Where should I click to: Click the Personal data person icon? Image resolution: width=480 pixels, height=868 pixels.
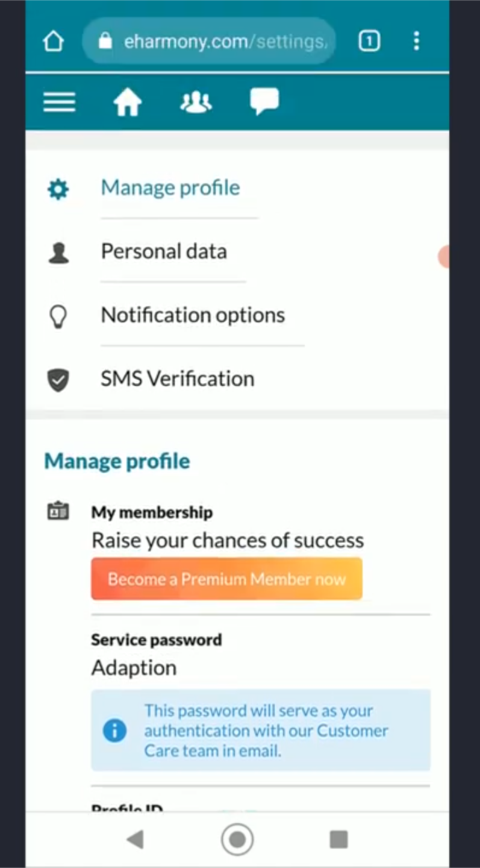pos(58,253)
